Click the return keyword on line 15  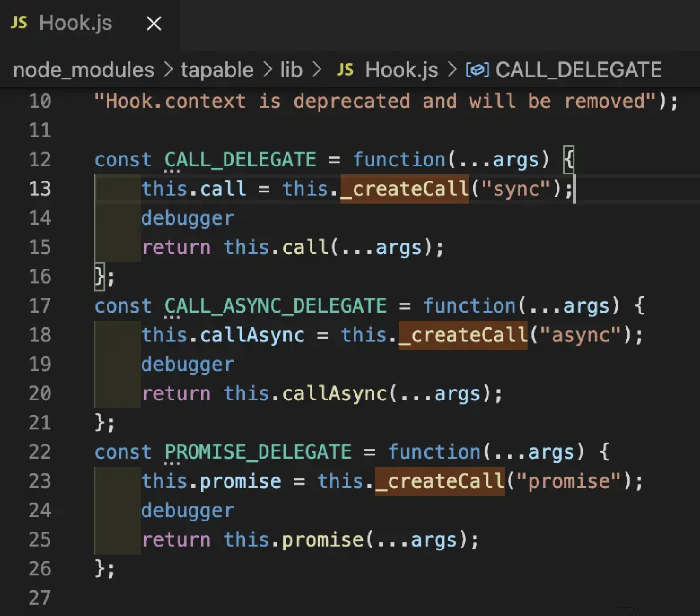click(x=176, y=248)
